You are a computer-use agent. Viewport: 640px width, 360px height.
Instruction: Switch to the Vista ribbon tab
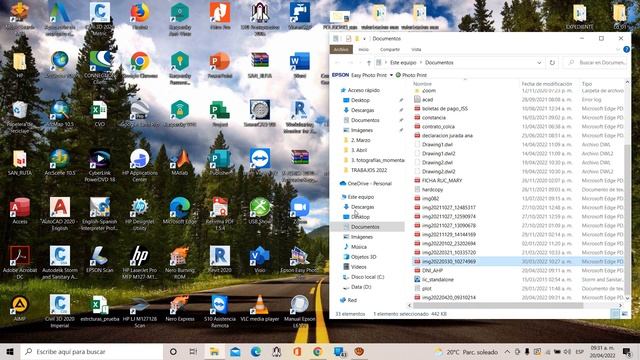pos(416,49)
